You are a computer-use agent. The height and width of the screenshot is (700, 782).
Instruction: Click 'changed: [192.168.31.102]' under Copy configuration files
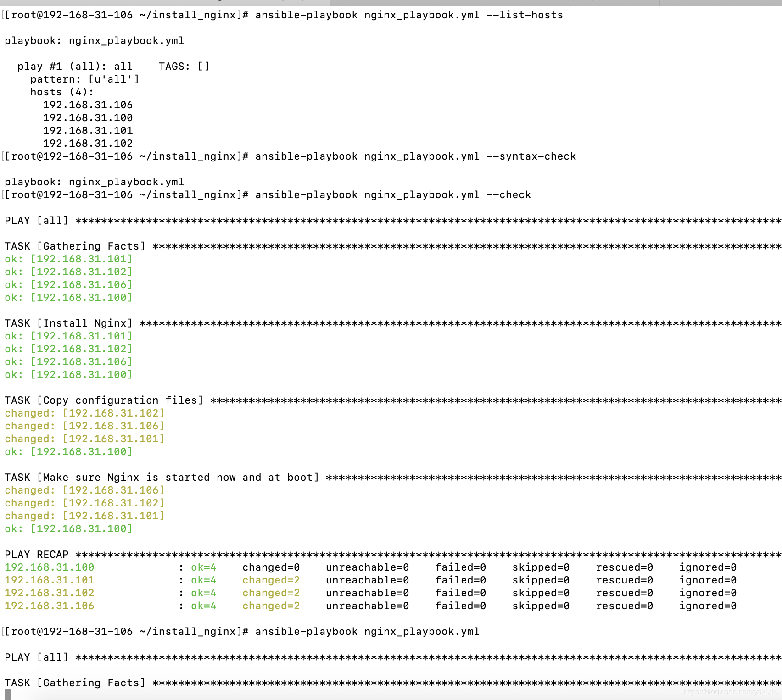pyautogui.click(x=84, y=413)
